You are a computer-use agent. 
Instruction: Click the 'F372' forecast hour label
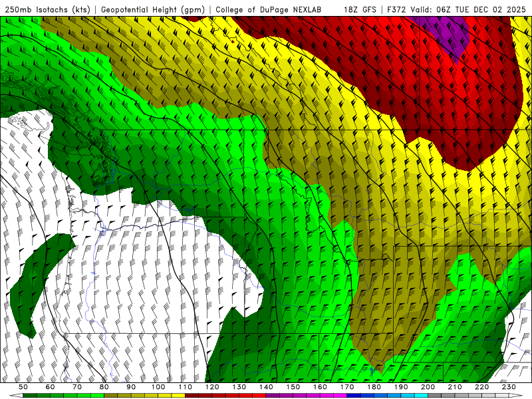(396, 10)
